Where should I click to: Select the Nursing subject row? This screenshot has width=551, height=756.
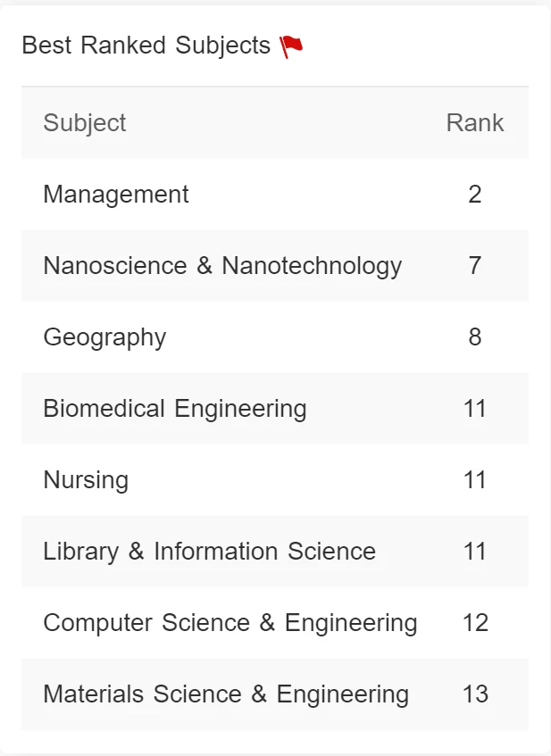275,479
